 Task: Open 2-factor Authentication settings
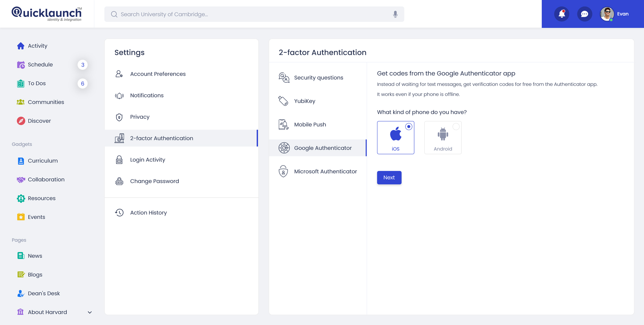tap(181, 138)
